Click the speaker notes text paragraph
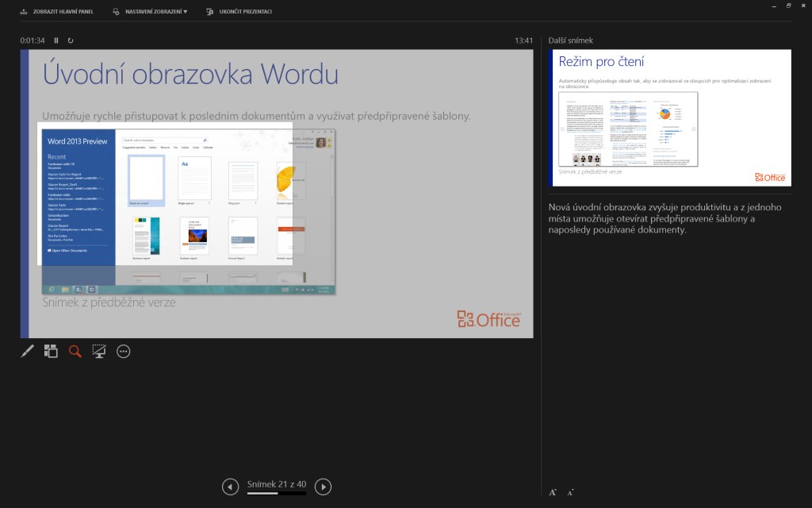The image size is (812, 508). coord(665,218)
